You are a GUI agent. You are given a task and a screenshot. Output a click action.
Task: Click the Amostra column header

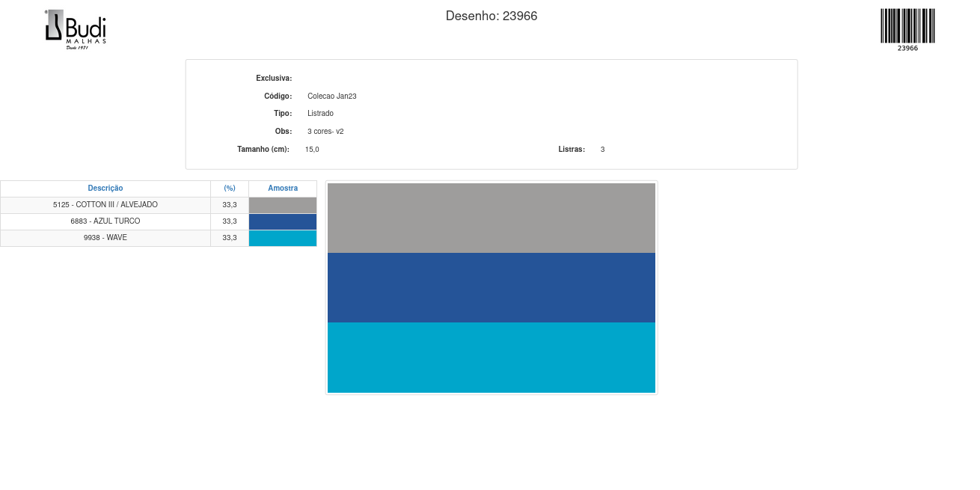click(283, 189)
